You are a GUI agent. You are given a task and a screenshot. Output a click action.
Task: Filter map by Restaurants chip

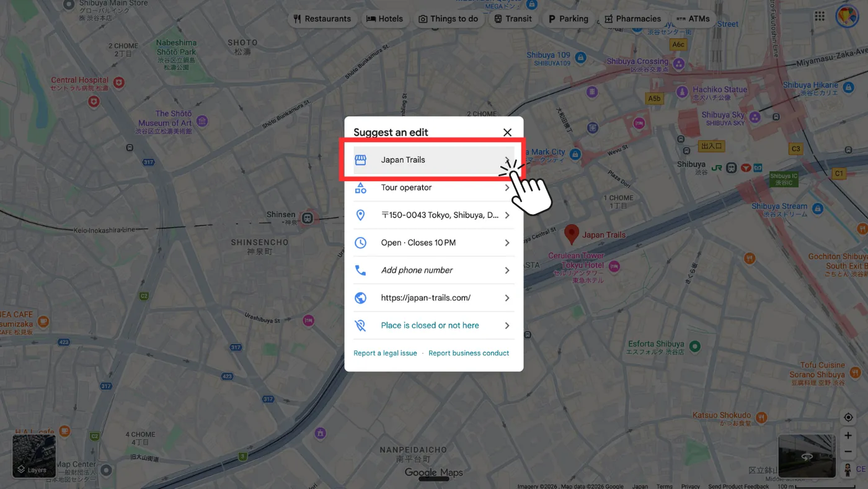coord(322,19)
